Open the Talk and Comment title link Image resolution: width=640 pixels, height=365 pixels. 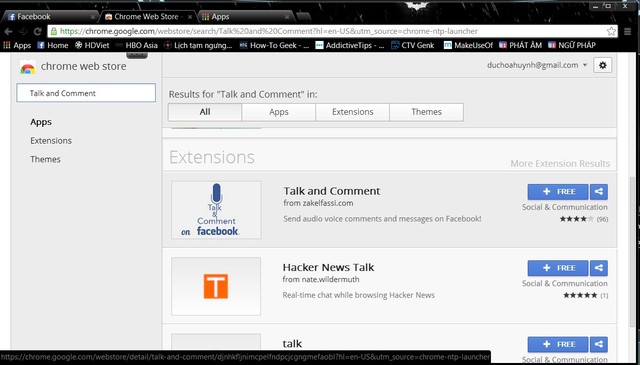332,191
